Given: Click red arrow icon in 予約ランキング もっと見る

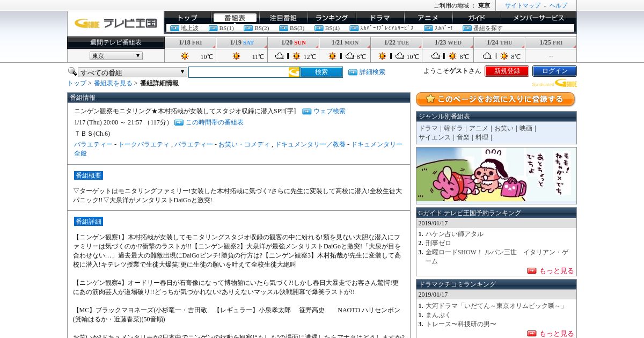Looking at the screenshot, I should point(532,271).
